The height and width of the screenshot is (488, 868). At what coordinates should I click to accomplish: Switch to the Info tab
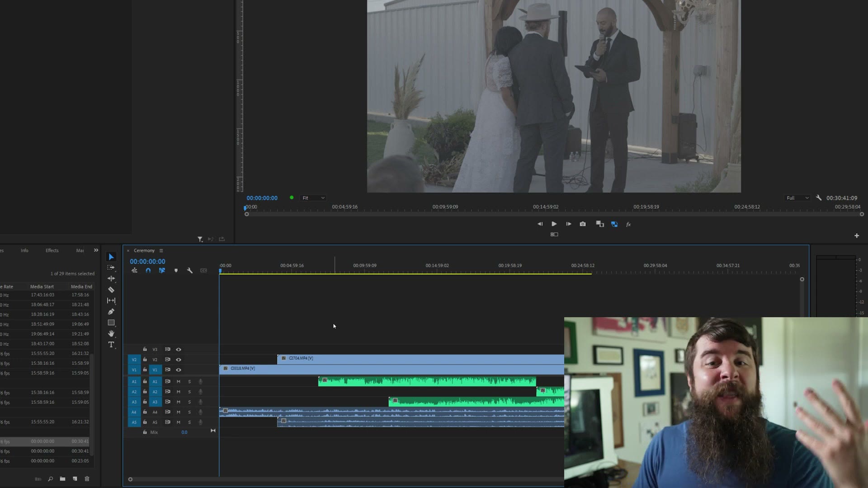tap(24, 250)
